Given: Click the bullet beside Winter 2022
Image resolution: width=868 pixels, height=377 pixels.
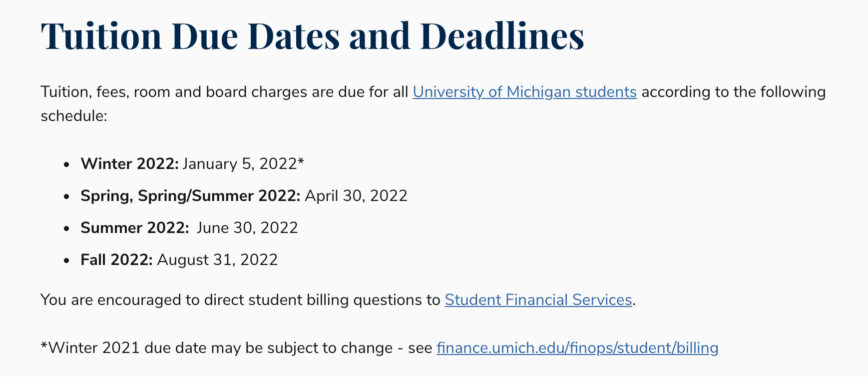Looking at the screenshot, I should tap(66, 164).
